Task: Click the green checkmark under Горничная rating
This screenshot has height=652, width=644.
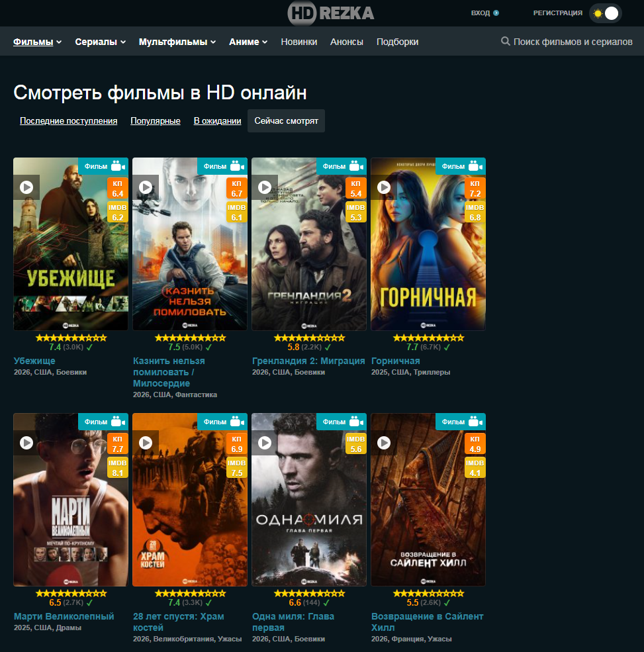Action: click(x=447, y=348)
